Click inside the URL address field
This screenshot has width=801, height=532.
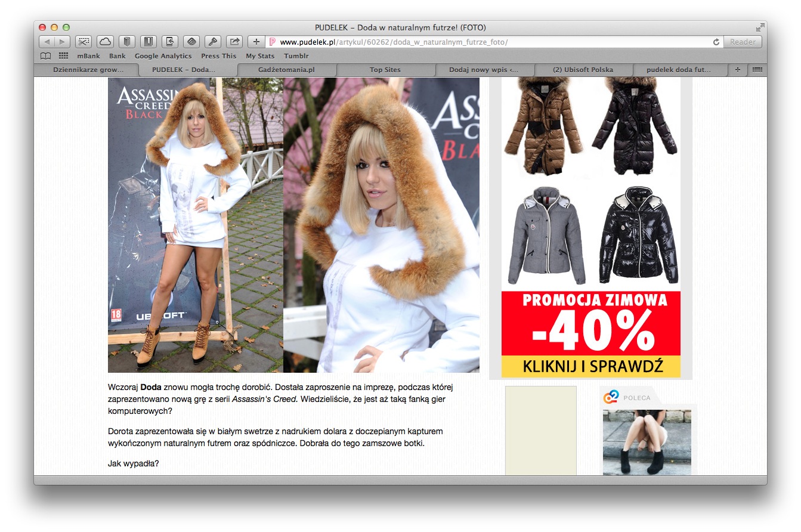pos(489,42)
